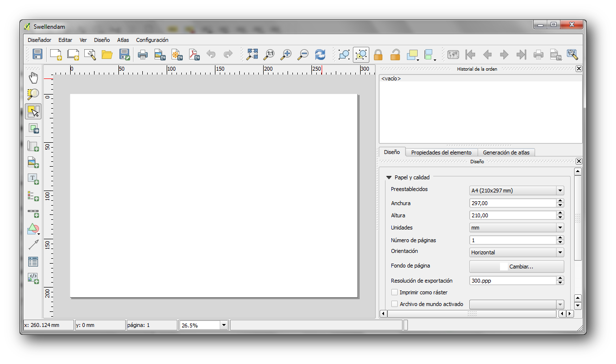Screen dimensions: 616x364
Task: Export the composition as SVG
Action: pyautogui.click(x=177, y=54)
